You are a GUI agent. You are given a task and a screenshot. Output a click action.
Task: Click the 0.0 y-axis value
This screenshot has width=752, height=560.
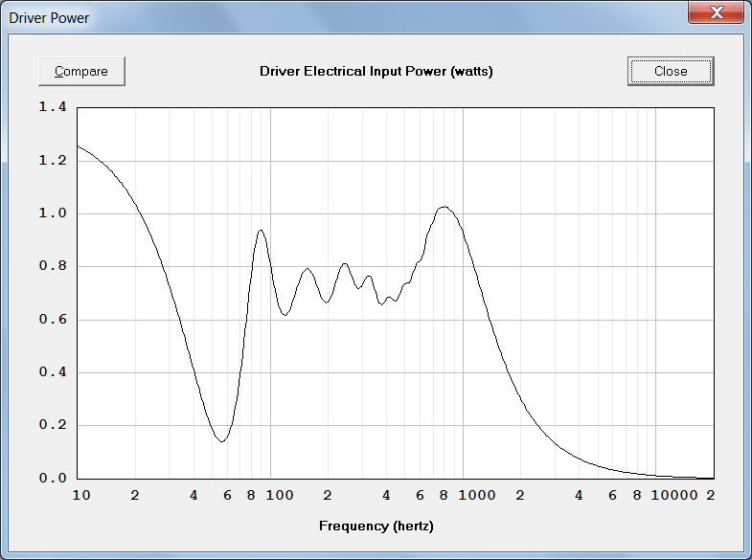[x=53, y=478]
